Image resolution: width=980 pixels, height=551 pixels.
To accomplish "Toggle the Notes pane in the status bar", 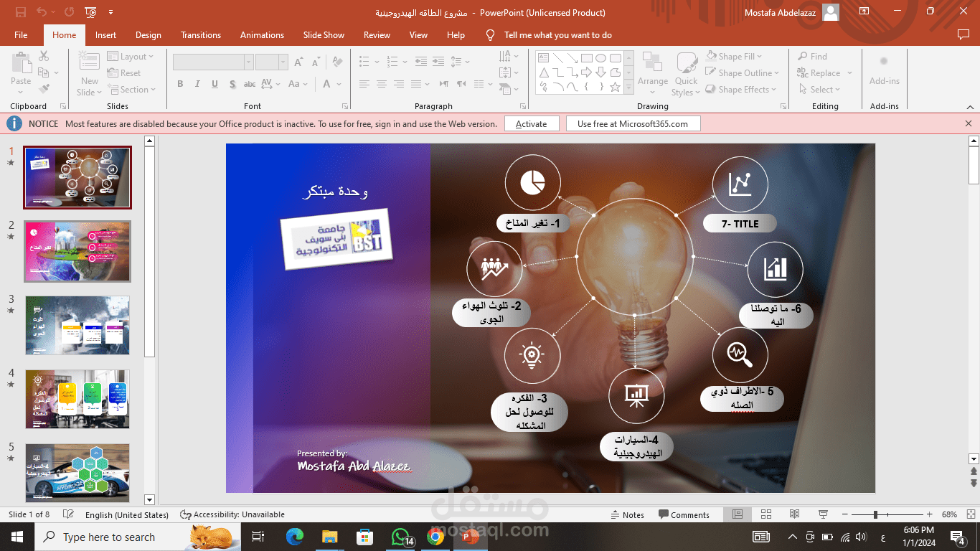I will 627,514.
